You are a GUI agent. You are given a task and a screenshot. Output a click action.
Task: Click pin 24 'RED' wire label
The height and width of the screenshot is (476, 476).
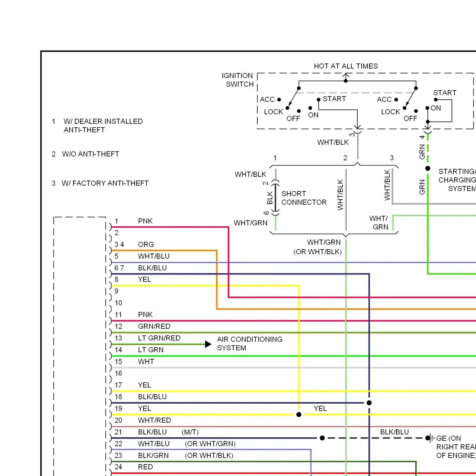pos(145,467)
